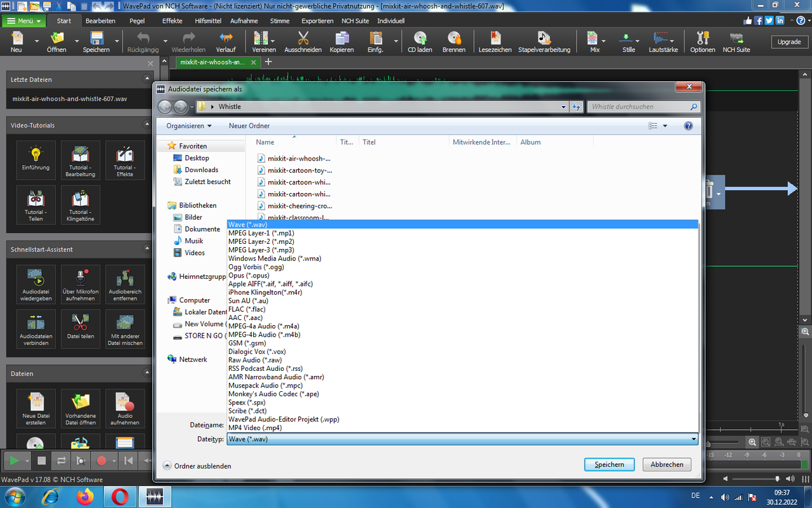812x508 pixels.
Task: Click Audiodatei wiedergeben assistant icon
Action: [36, 284]
